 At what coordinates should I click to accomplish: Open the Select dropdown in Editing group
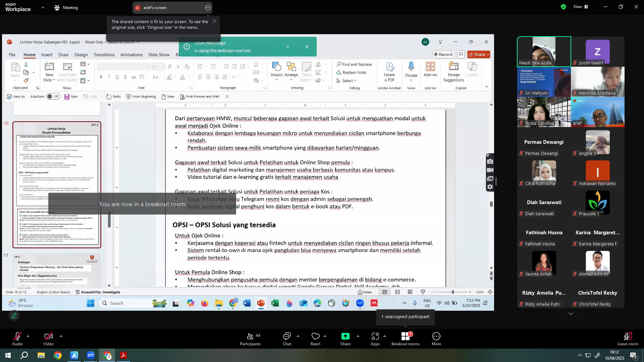(346, 81)
